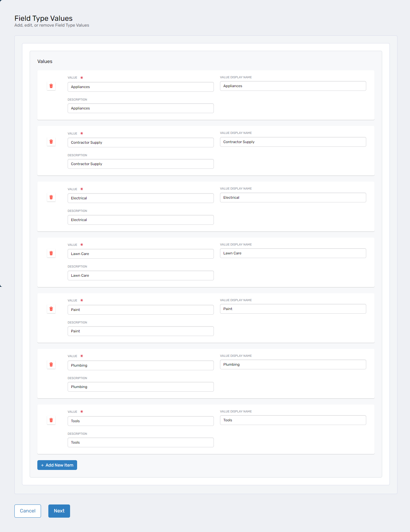Remove the Paint value entry

(51, 309)
